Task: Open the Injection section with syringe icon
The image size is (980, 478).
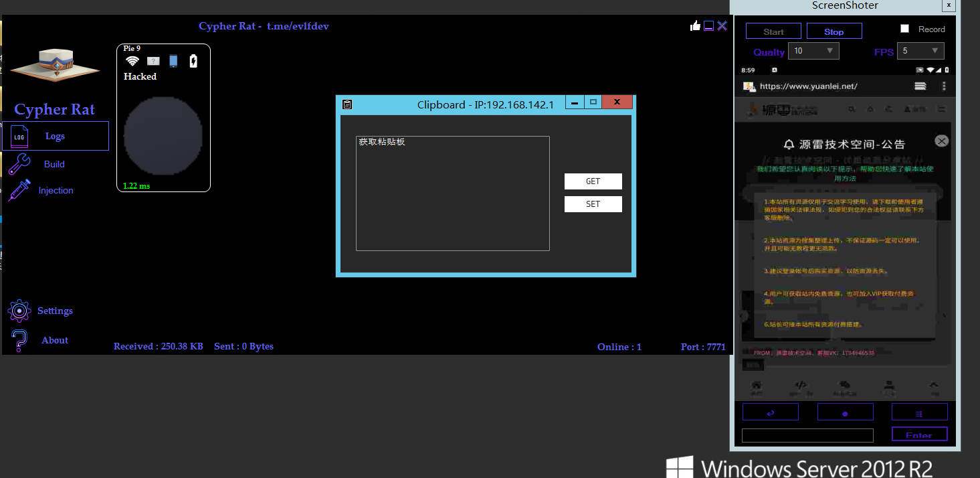Action: click(40, 190)
